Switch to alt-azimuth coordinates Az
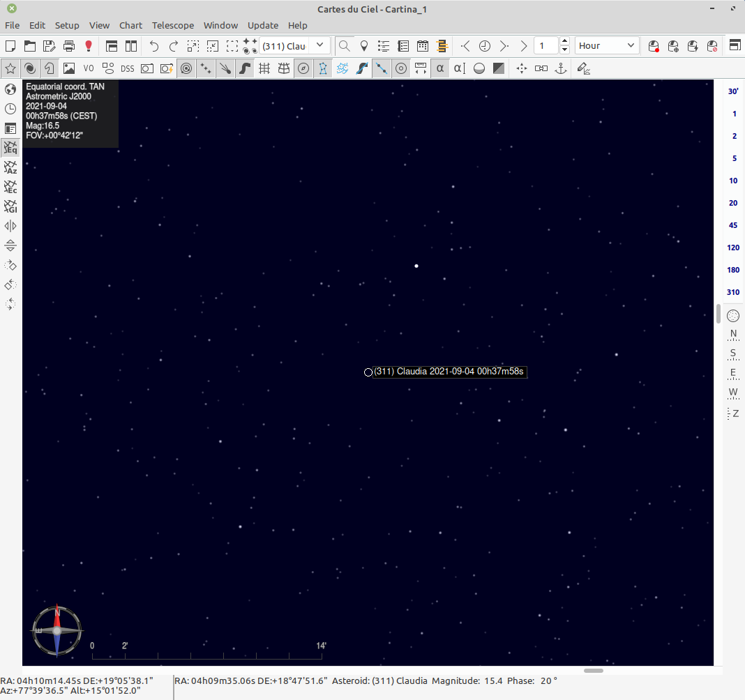Screen dimensions: 745x700 tap(10, 167)
